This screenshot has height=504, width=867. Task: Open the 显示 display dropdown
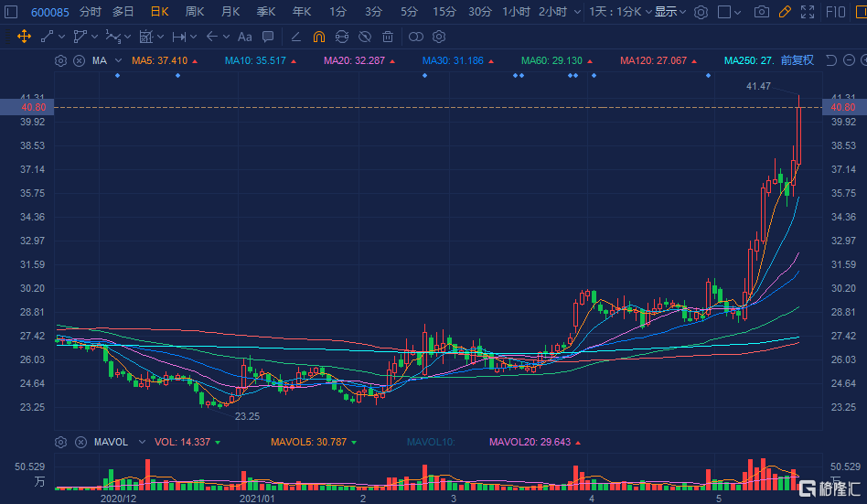tap(670, 12)
